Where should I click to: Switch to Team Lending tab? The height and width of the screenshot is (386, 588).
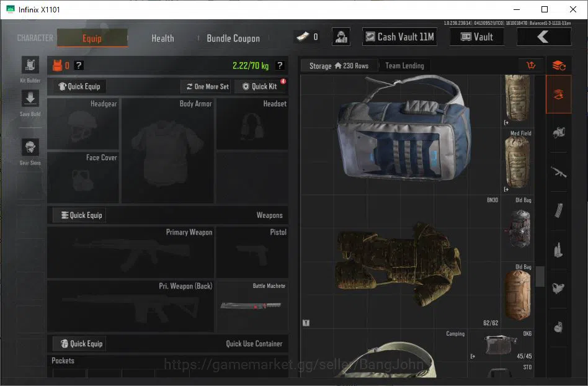(x=404, y=66)
